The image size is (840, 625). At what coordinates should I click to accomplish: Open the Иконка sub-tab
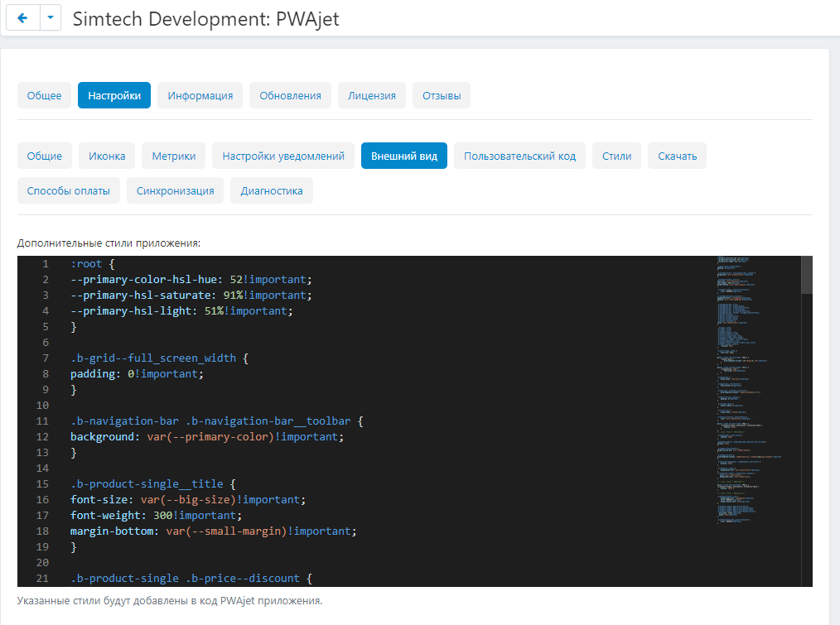point(107,156)
